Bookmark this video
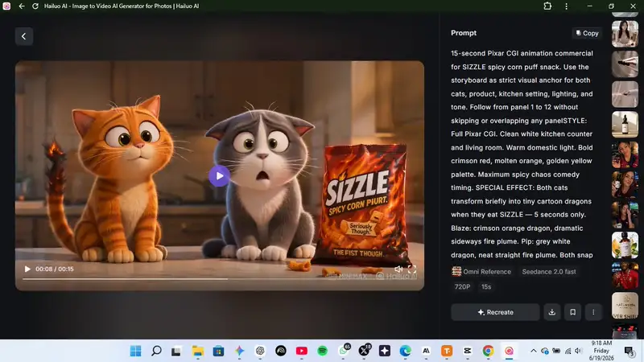 [x=573, y=312]
